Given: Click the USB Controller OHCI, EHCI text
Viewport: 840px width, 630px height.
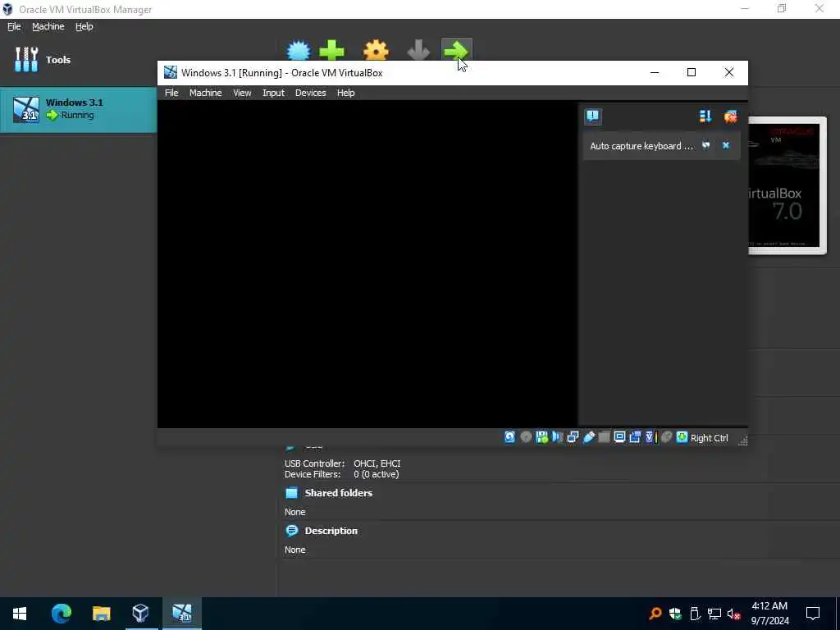Looking at the screenshot, I should pyautogui.click(x=342, y=463).
